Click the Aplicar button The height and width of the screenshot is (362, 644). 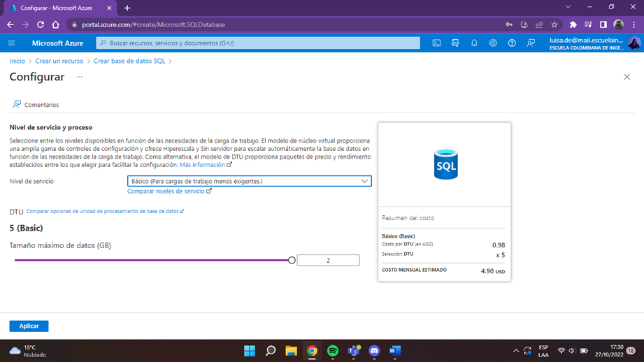tap(29, 326)
